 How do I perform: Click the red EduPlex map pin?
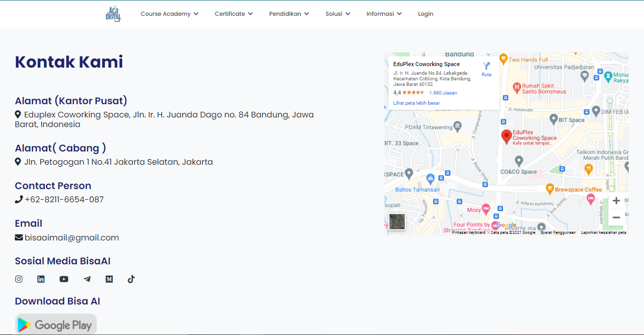click(x=506, y=137)
